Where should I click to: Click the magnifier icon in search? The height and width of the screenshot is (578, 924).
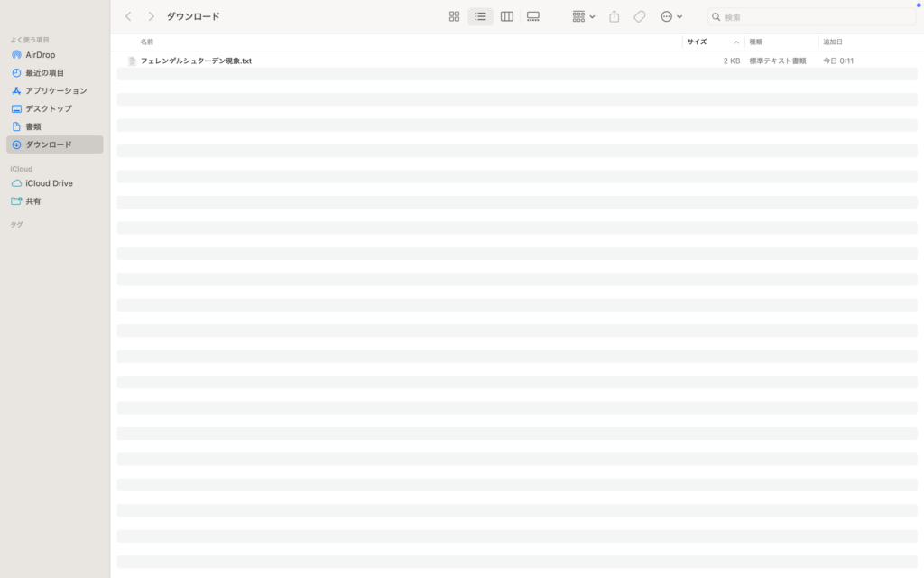(716, 17)
